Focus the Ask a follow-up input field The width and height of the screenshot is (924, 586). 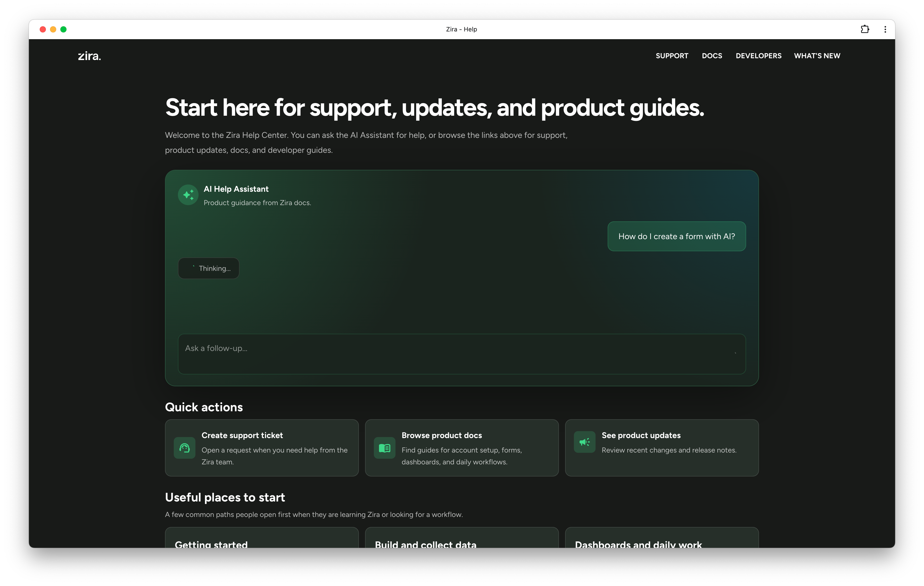tap(462, 354)
